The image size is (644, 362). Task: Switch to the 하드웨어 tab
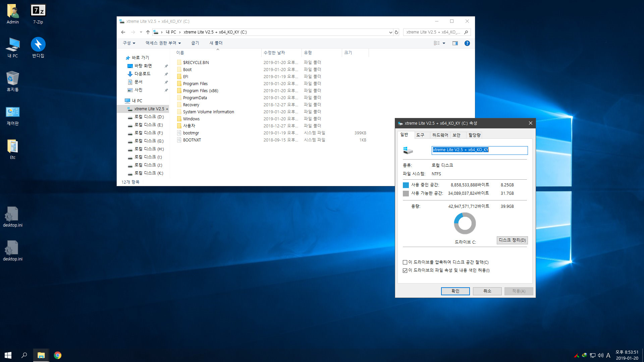440,135
